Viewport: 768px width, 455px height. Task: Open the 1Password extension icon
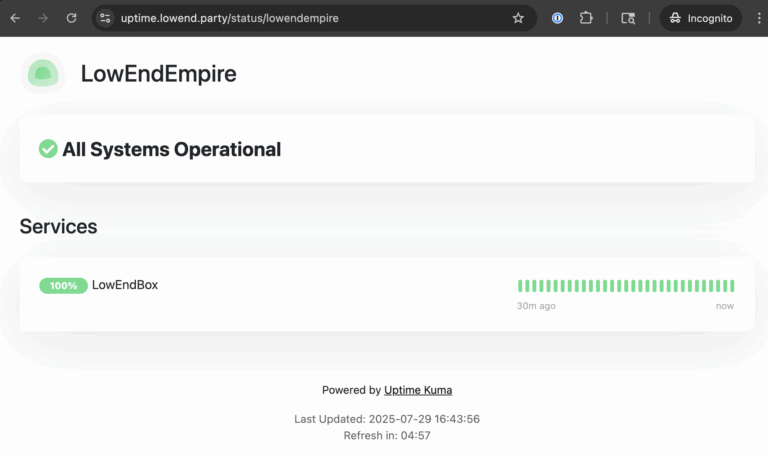tap(558, 18)
